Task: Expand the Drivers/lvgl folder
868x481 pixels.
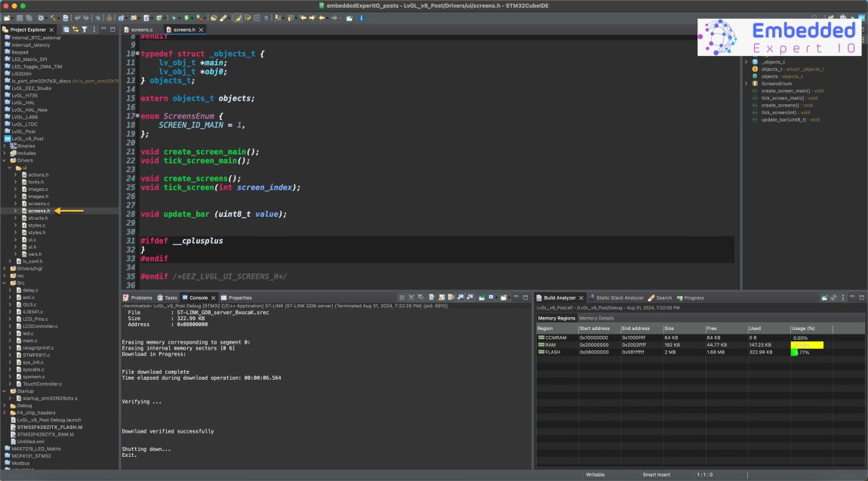Action: [5, 268]
